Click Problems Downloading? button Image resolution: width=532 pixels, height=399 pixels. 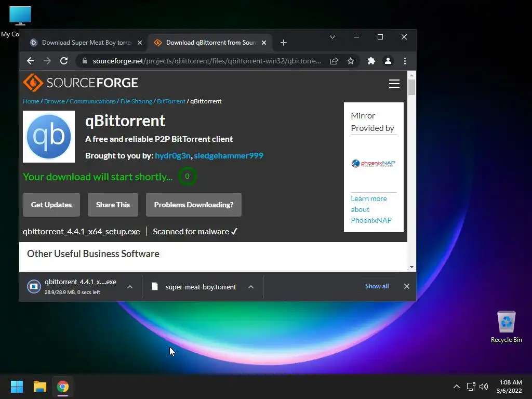click(x=194, y=205)
